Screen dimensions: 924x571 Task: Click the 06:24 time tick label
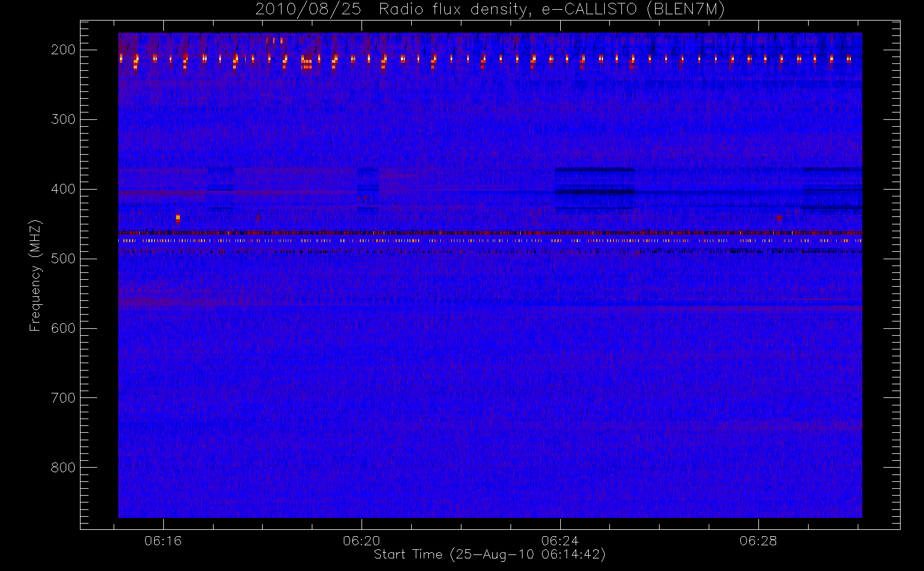pyautogui.click(x=560, y=541)
